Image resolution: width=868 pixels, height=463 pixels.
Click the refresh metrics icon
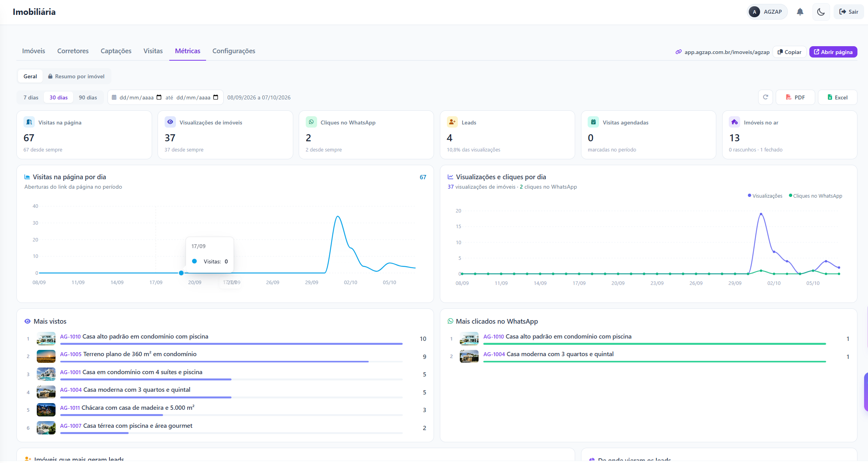[766, 97]
